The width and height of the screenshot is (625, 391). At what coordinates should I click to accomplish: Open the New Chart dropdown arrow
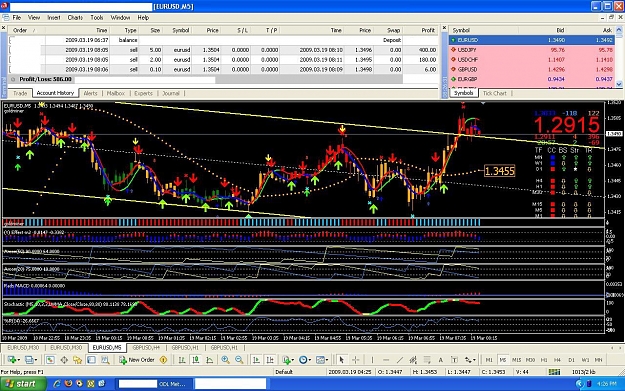(x=19, y=360)
